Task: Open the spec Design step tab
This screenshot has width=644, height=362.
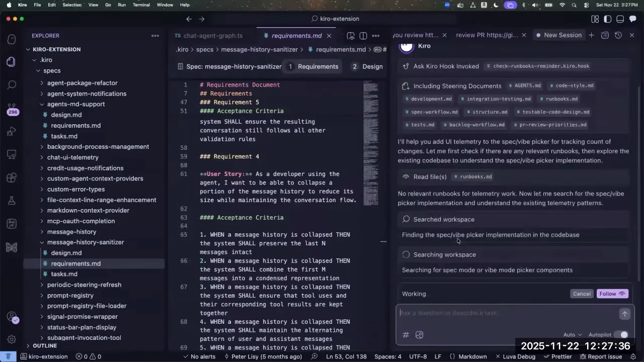Action: pyautogui.click(x=367, y=66)
